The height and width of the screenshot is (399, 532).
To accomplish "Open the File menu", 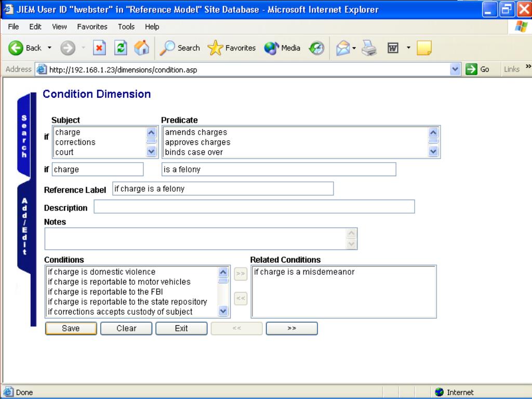I will tap(13, 26).
